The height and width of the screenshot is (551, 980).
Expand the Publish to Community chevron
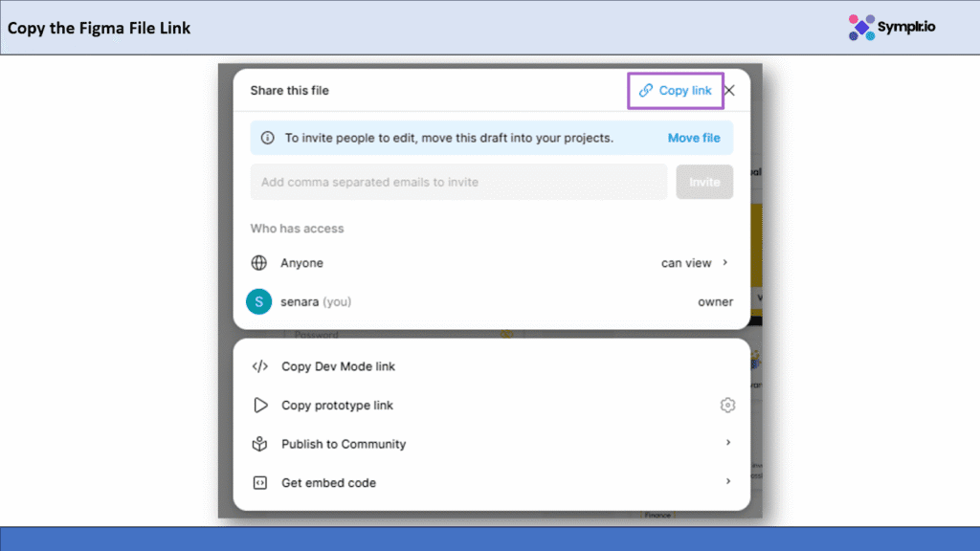click(728, 443)
